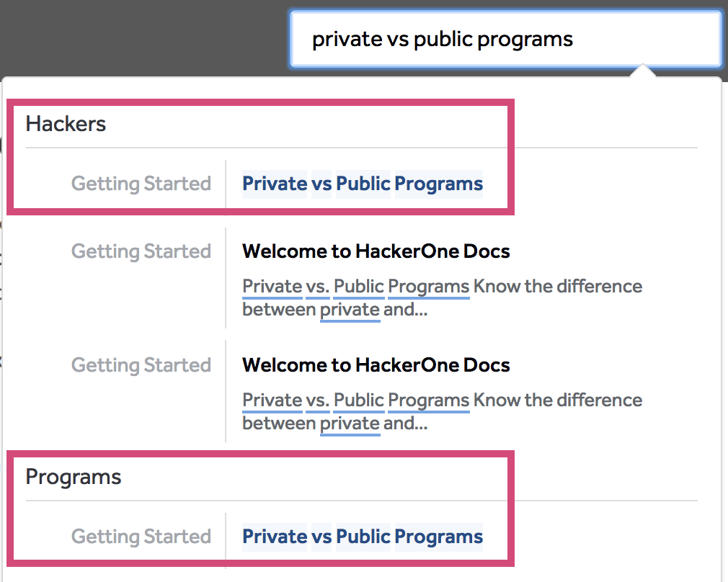Click underlined "vs." in the first Welcome snippet
The height and width of the screenshot is (582, 728).
coord(318,286)
